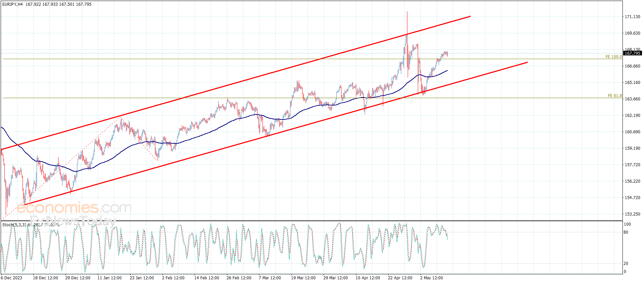Screen dimensions: 644x282
Task: Click the 14 Feb 12:00 date label
Action: tap(207, 278)
